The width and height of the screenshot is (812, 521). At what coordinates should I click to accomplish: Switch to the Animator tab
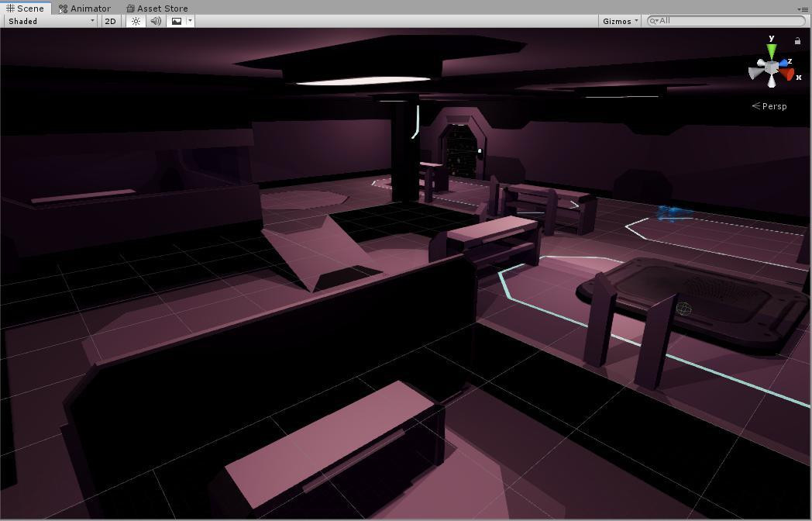click(84, 9)
